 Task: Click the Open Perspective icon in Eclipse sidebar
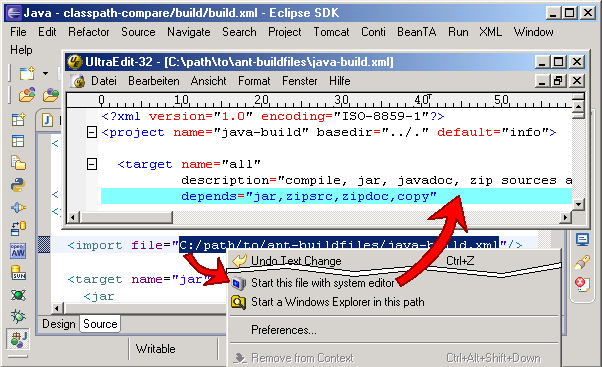click(18, 119)
